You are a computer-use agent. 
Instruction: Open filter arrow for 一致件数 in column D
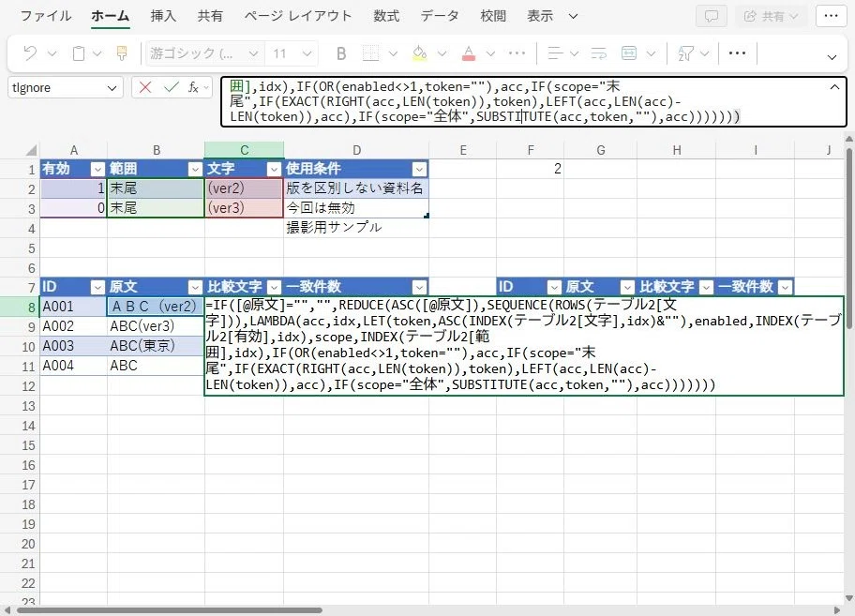pyautogui.click(x=419, y=287)
